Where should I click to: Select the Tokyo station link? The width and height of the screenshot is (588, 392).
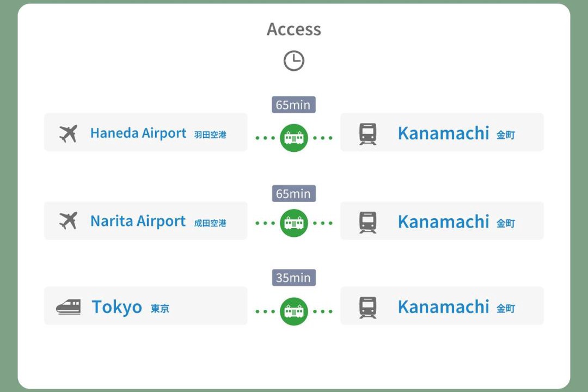coord(117,307)
